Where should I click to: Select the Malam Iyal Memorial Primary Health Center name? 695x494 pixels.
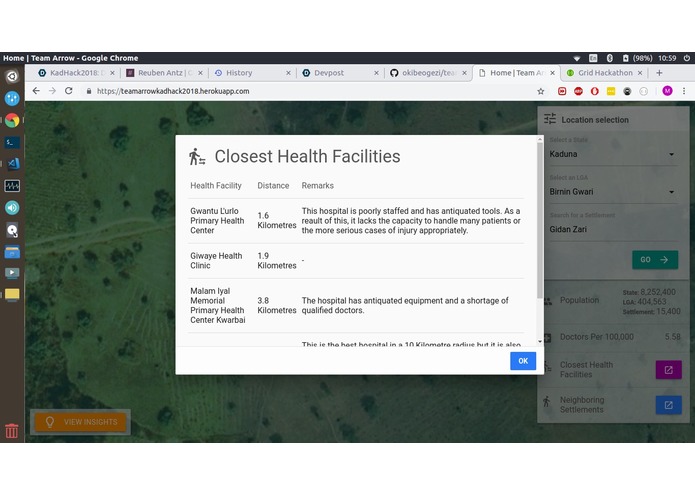pyautogui.click(x=218, y=305)
